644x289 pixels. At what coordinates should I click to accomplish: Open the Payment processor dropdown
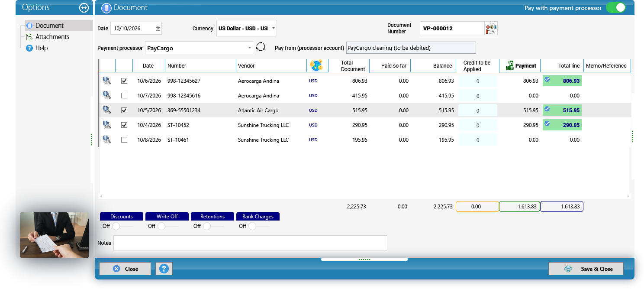[250, 48]
